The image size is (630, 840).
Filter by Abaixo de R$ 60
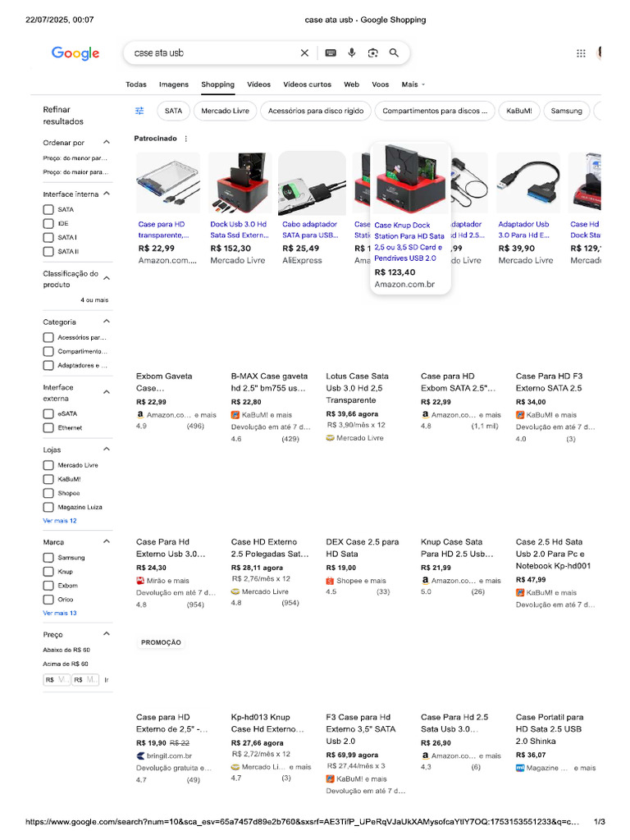pyautogui.click(x=66, y=650)
